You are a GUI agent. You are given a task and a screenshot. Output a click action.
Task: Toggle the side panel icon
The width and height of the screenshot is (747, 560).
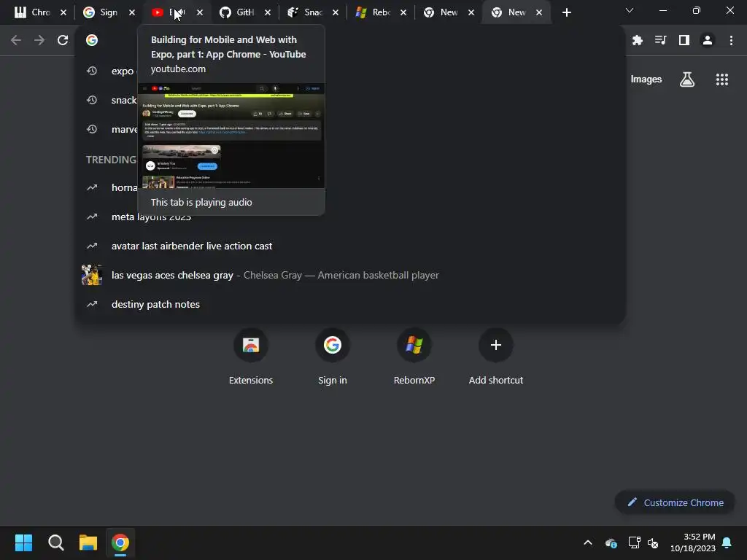click(684, 41)
